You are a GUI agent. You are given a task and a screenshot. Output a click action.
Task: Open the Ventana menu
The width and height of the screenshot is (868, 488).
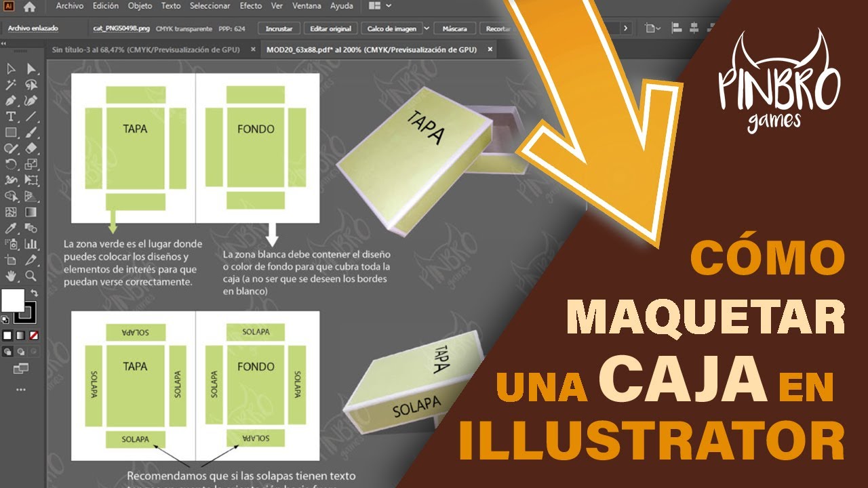pyautogui.click(x=307, y=6)
